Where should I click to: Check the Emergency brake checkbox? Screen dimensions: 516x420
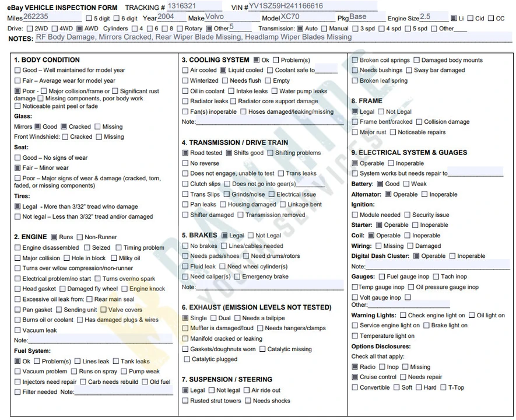237,276
